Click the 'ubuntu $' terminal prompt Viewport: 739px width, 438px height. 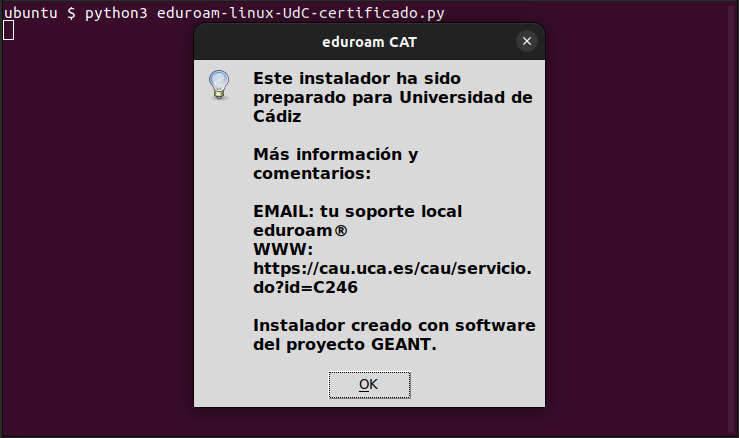click(x=38, y=13)
